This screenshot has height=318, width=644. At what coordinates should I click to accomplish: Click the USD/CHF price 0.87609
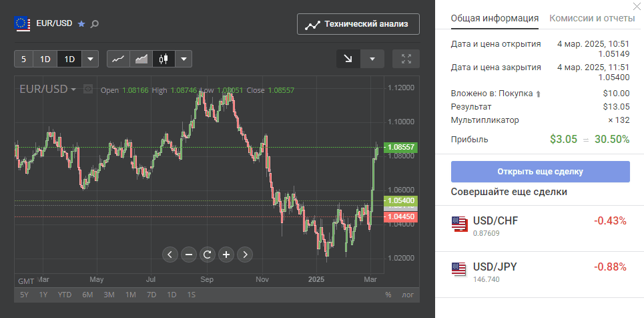(486, 233)
